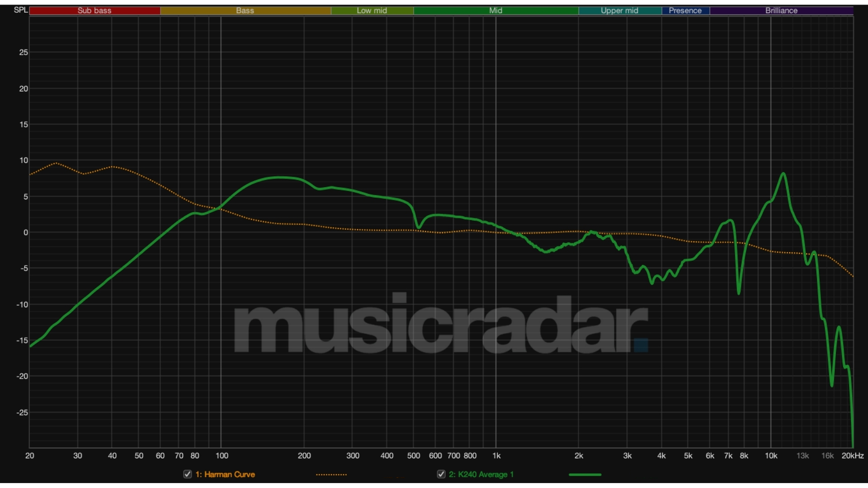
Task: Select the Upper mid band header
Action: pyautogui.click(x=619, y=10)
